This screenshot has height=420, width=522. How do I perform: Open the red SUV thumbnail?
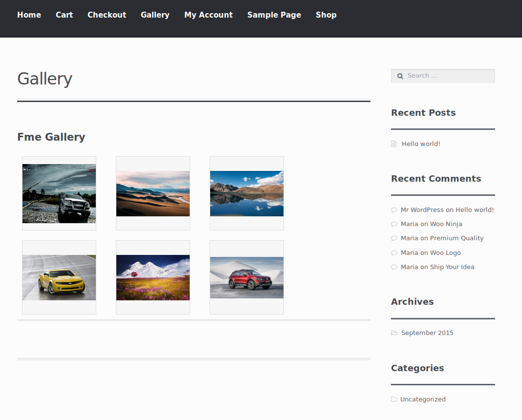click(247, 278)
